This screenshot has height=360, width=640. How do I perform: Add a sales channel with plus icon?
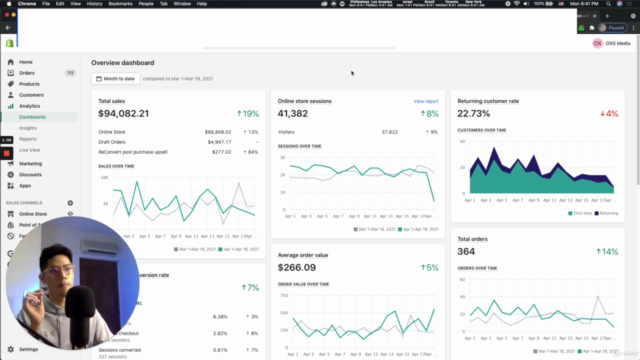point(70,203)
